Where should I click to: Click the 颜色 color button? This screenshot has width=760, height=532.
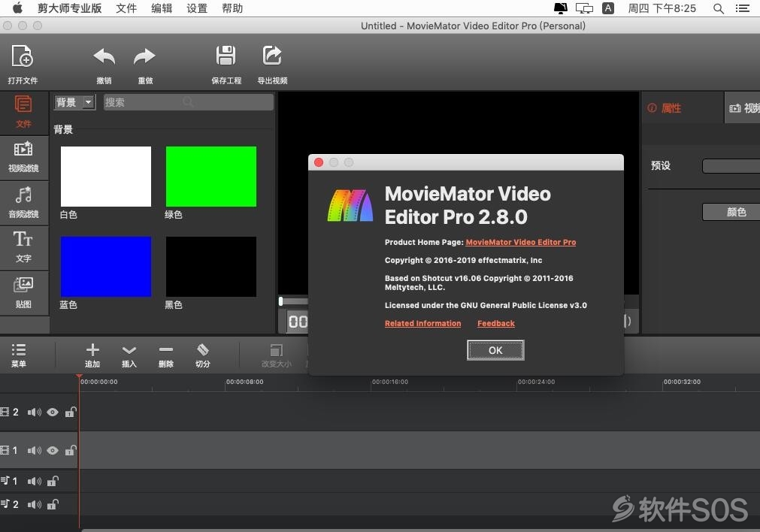(x=732, y=212)
